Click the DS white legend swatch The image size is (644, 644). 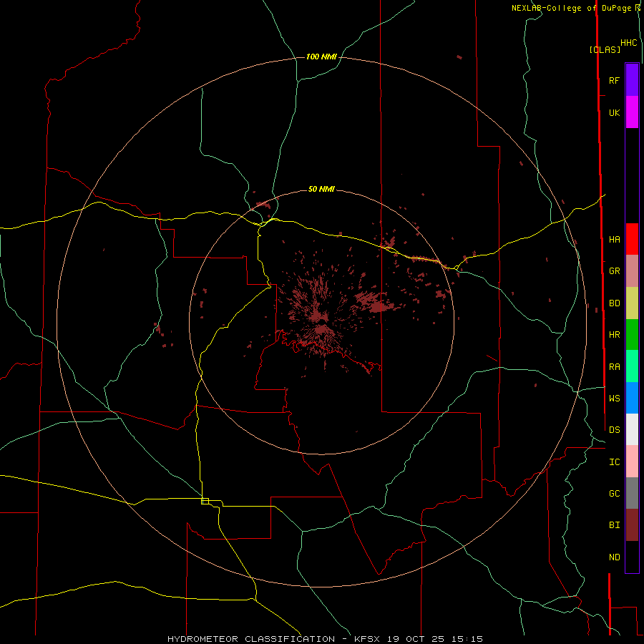click(632, 429)
